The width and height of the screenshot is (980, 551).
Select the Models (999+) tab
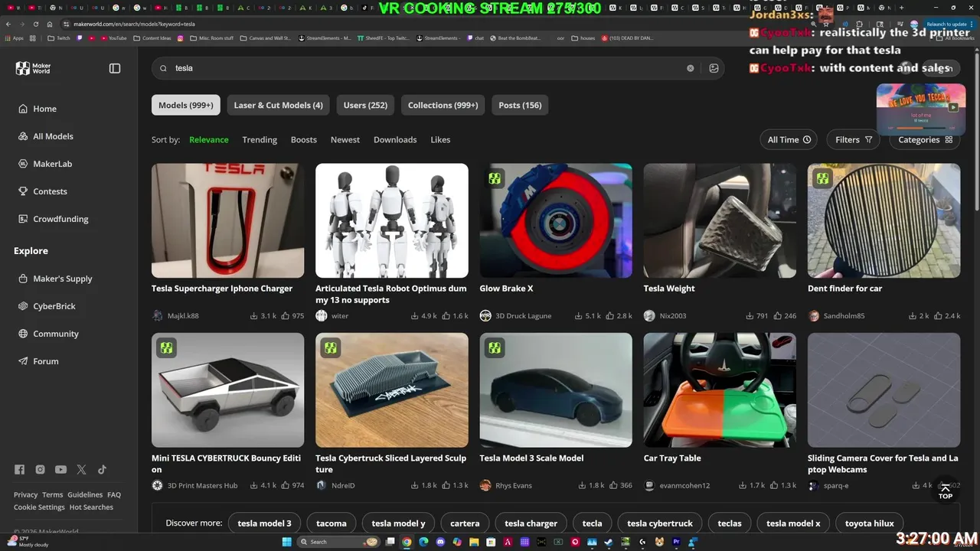(186, 105)
